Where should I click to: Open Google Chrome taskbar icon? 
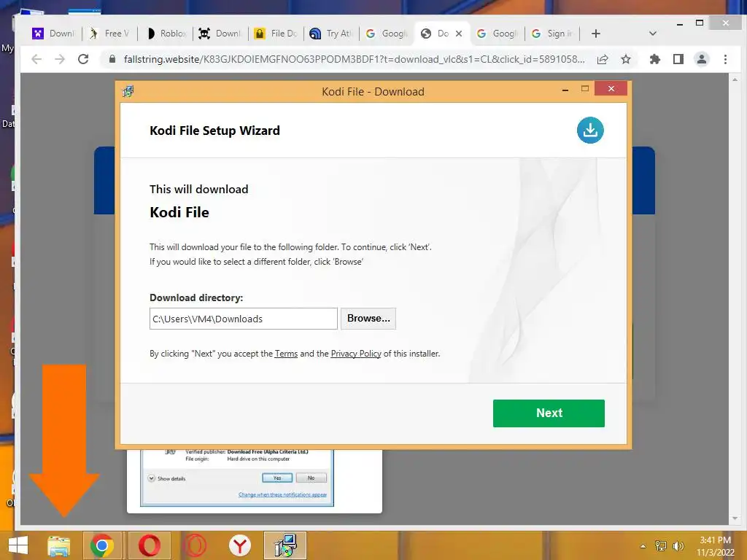point(102,545)
